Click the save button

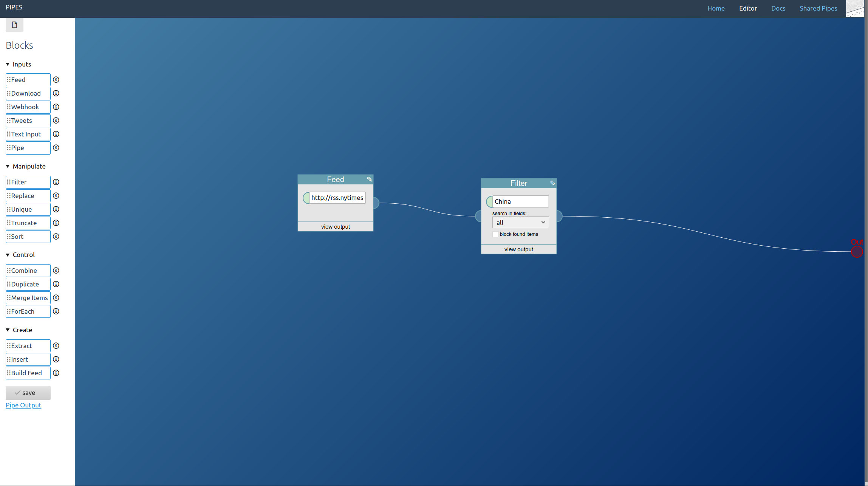[28, 393]
